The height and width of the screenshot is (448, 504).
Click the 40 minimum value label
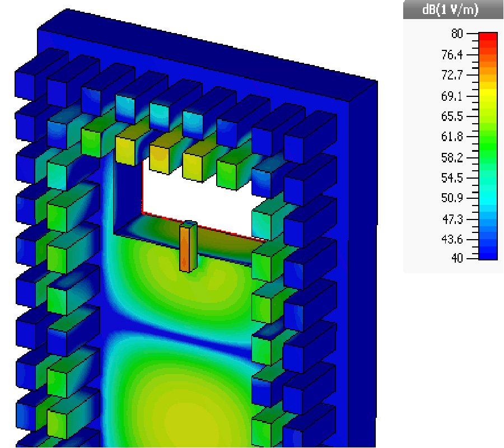457,258
